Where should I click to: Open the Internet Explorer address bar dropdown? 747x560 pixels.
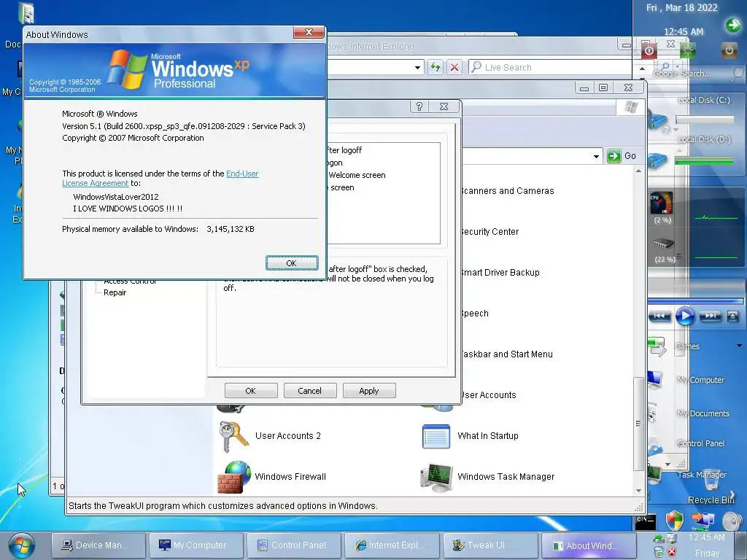click(x=417, y=68)
